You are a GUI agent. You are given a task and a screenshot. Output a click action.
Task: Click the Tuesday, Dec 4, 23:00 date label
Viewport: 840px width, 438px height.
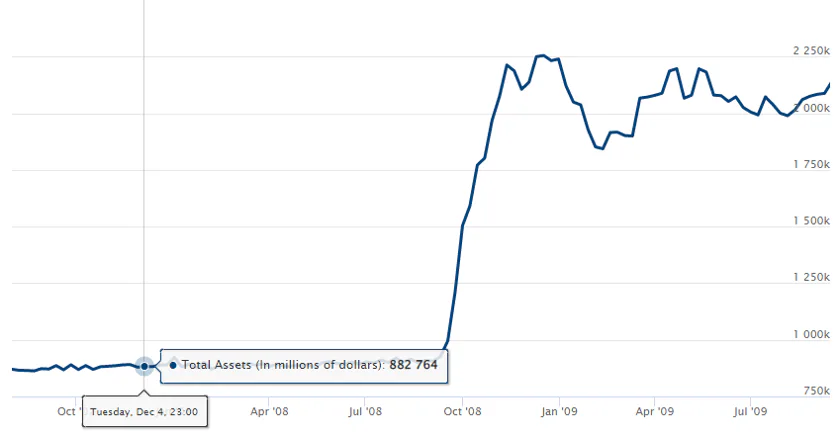[x=144, y=411]
